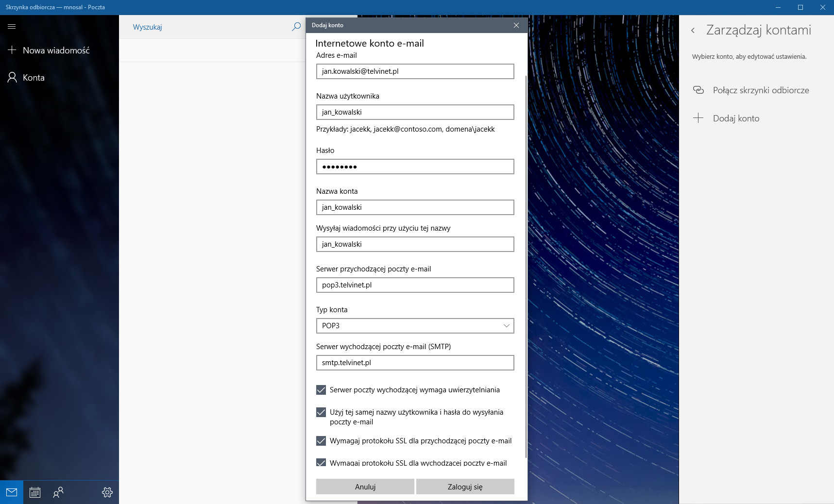The image size is (834, 504).
Task: Open the Konta section in sidebar
Action: (34, 78)
